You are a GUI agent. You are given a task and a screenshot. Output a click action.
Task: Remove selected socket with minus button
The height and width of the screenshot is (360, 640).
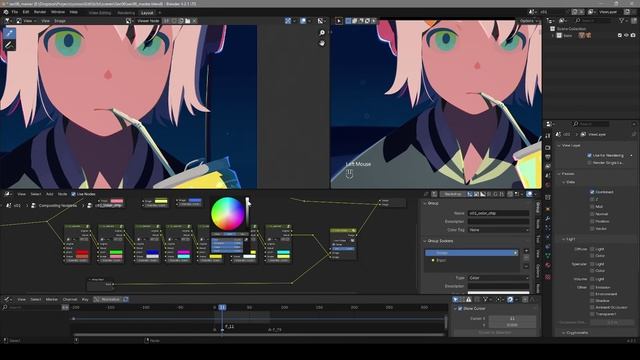[x=526, y=266]
